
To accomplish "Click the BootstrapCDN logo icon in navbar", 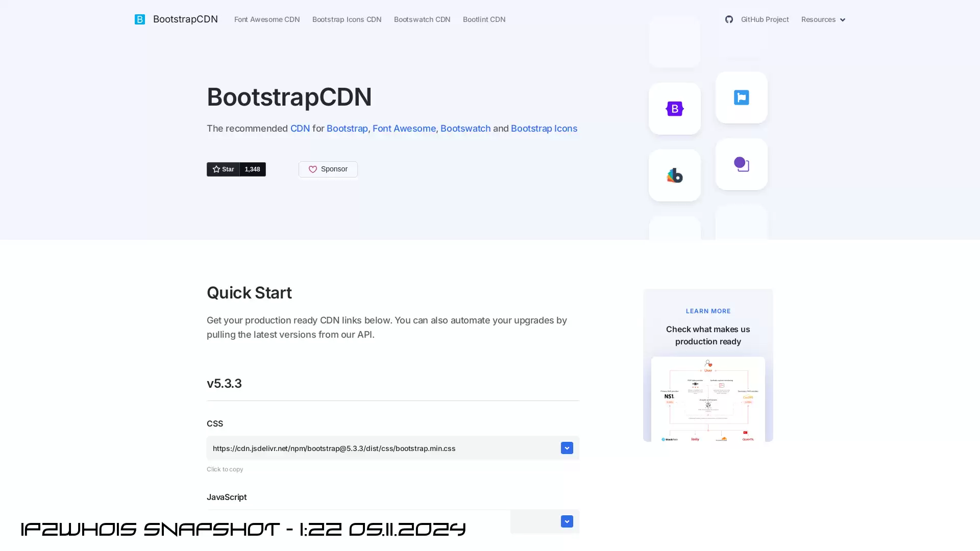I will click(139, 19).
